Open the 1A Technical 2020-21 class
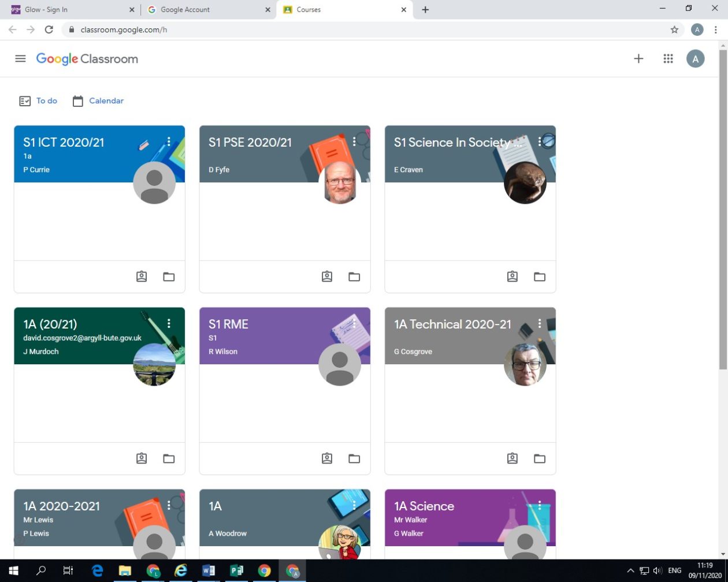The width and height of the screenshot is (728, 582). pyautogui.click(x=452, y=324)
